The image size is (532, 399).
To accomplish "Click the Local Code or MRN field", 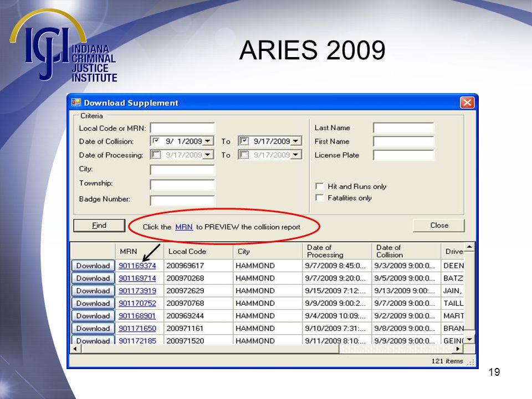I will coord(182,128).
